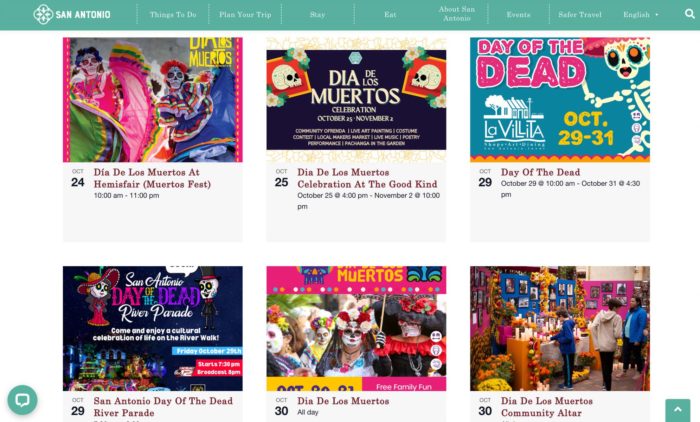Open the Safer Travel menu item
The height and width of the screenshot is (422, 700).
click(x=580, y=14)
